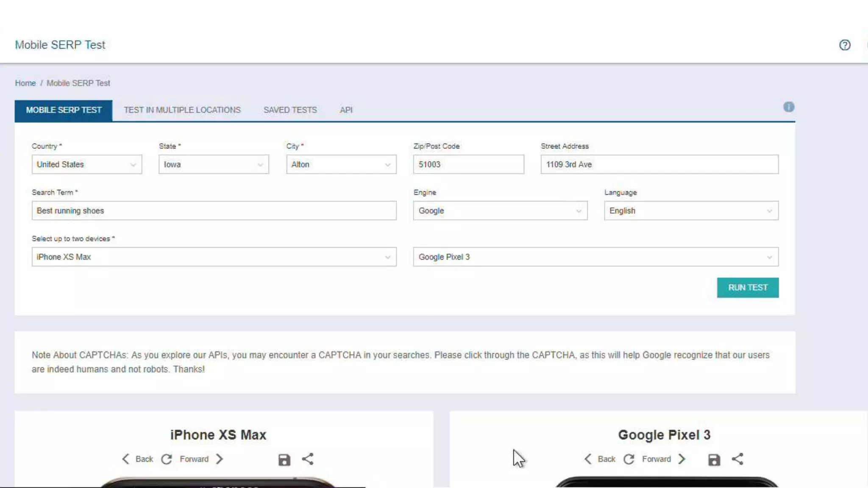This screenshot has height=488, width=868.
Task: Open the Country dropdown
Action: pos(86,164)
